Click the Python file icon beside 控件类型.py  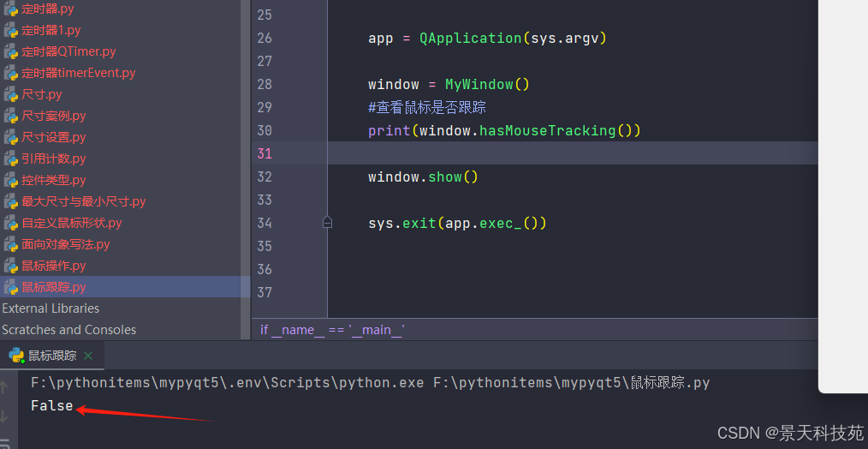11,180
